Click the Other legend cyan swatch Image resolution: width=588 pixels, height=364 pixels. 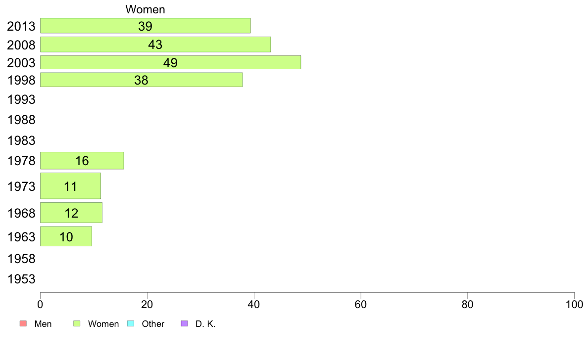tap(131, 323)
